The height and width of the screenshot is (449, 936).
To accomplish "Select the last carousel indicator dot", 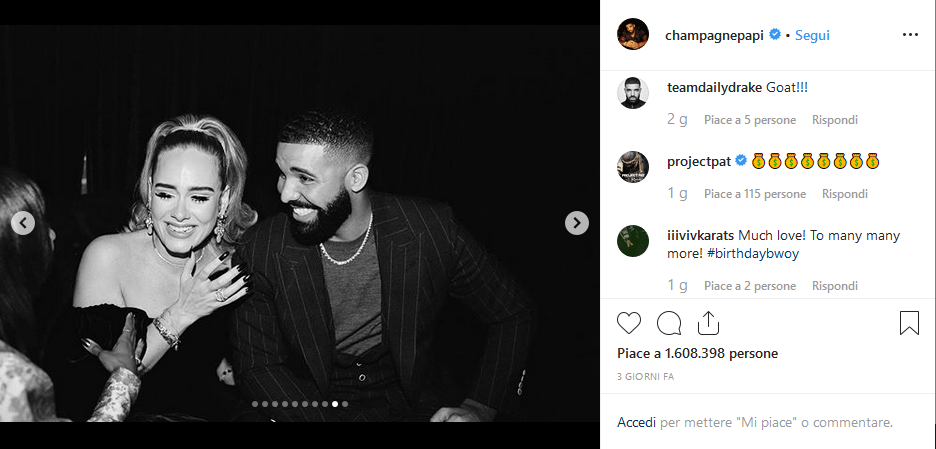I will [x=345, y=404].
